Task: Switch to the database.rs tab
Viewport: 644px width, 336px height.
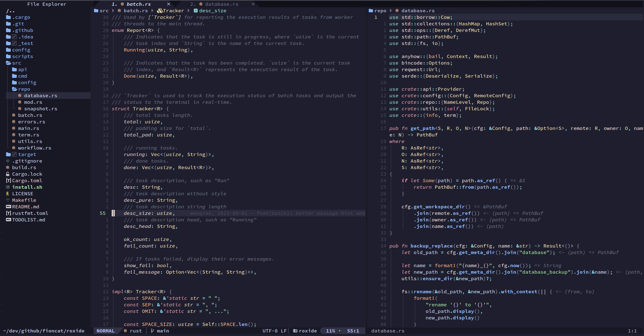Action: 221,4
